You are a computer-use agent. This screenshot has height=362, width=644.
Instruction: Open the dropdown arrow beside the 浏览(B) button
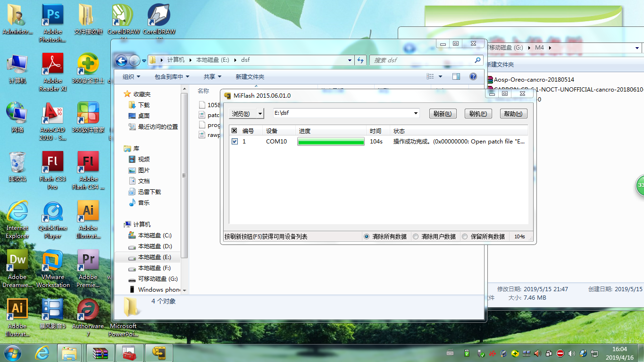pos(260,114)
